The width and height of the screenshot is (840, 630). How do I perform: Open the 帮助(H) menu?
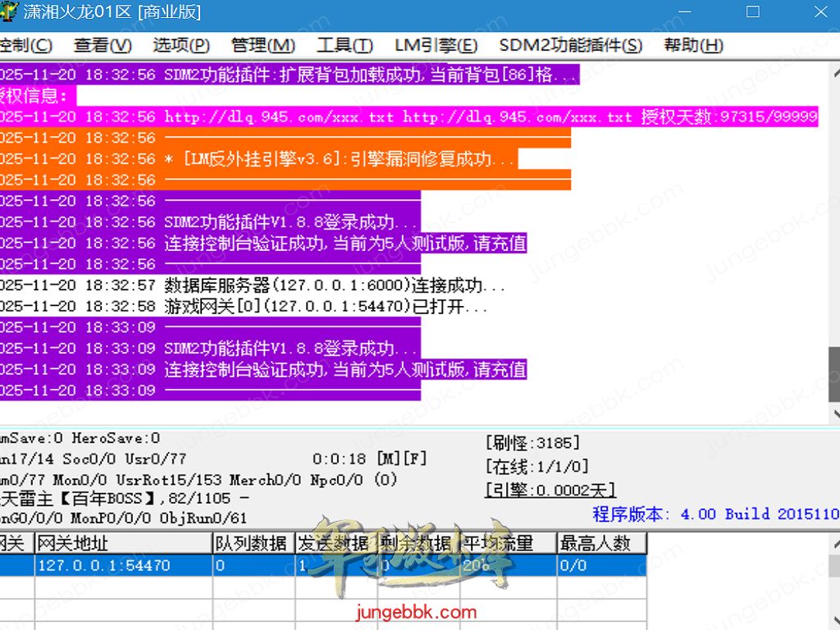pos(693,46)
